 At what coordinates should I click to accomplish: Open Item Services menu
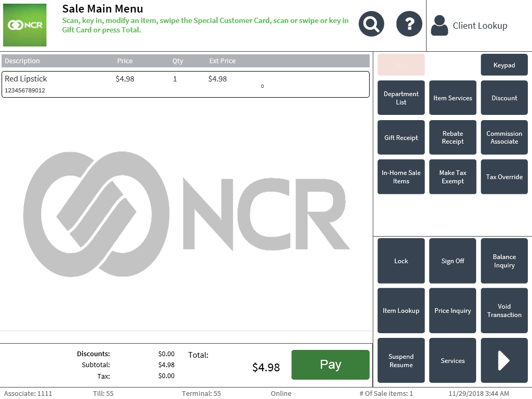point(452,98)
